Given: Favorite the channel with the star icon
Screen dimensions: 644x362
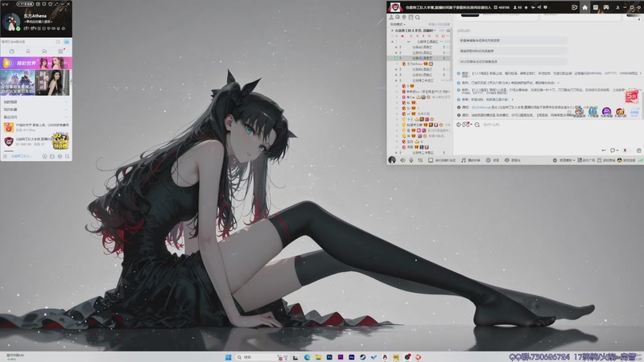Looking at the screenshot, I should click(526, 7).
